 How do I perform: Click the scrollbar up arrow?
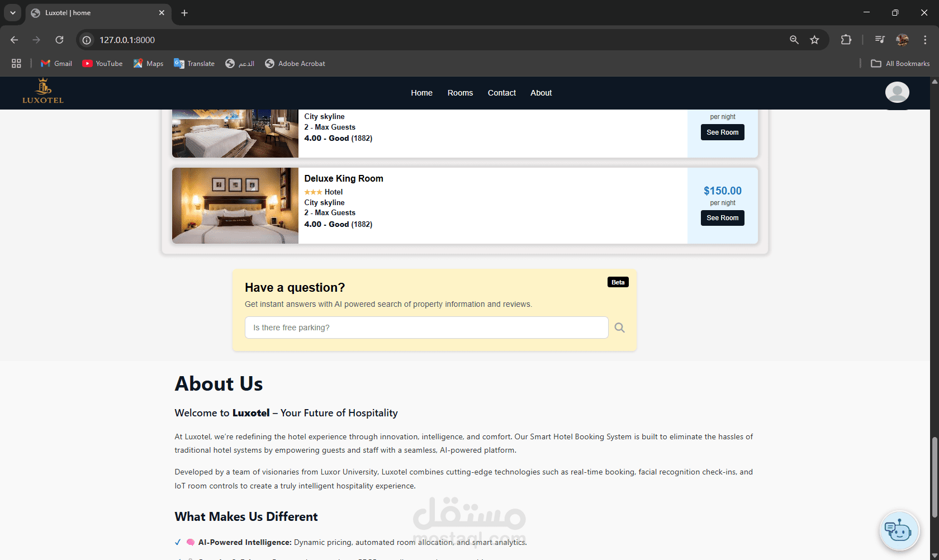coord(935,82)
